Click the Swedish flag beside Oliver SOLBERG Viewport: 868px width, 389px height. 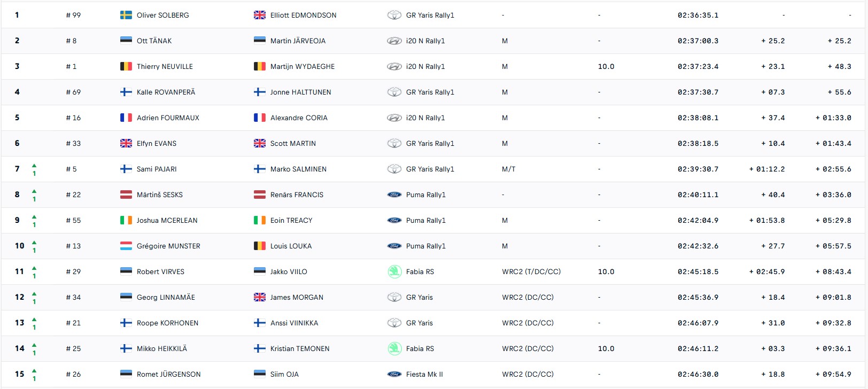point(126,15)
